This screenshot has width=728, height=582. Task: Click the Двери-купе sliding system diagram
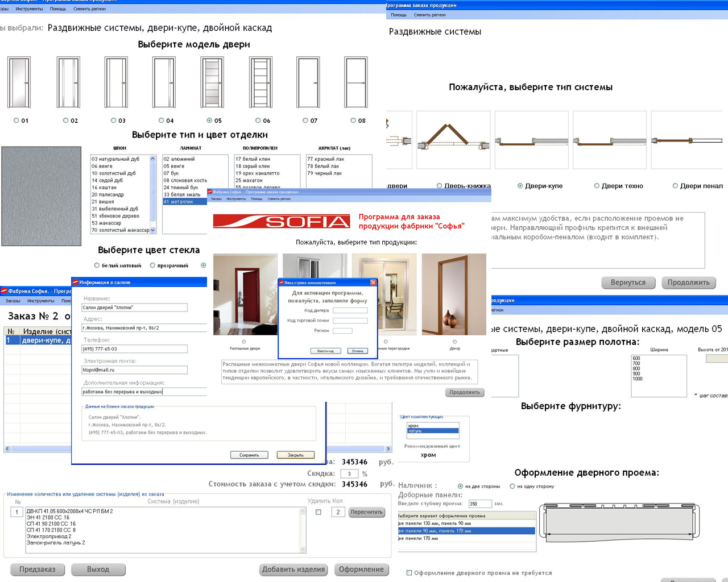coord(531,140)
